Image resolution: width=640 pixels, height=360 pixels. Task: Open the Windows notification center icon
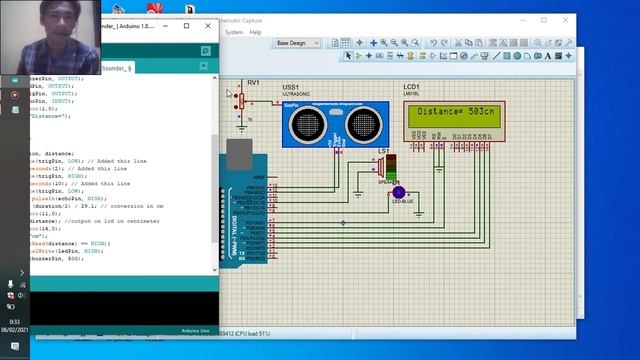tap(15, 347)
